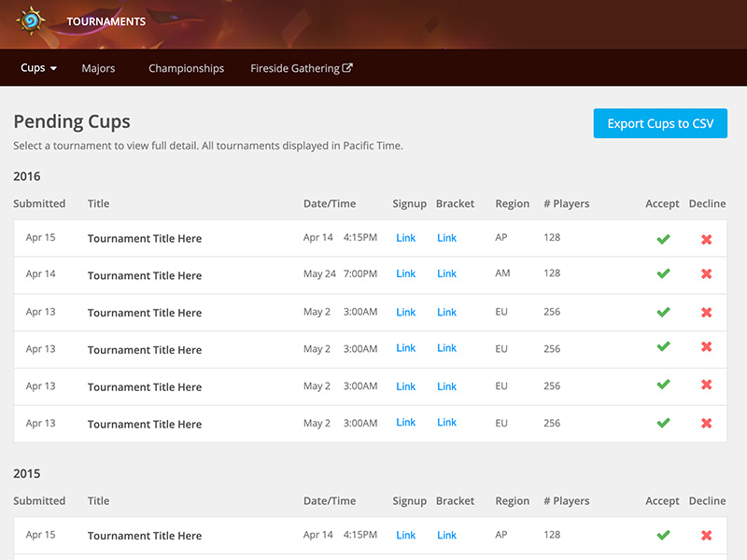The height and width of the screenshot is (560, 747).
Task: Decline the pending 2015 tournament
Action: click(x=707, y=535)
